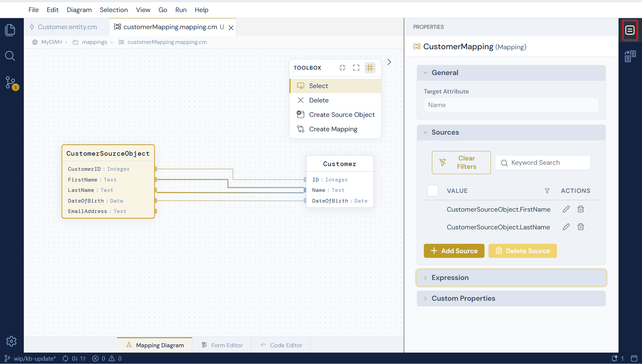This screenshot has height=364, width=642.
Task: Click the Target Attribute Name field
Action: point(511,105)
